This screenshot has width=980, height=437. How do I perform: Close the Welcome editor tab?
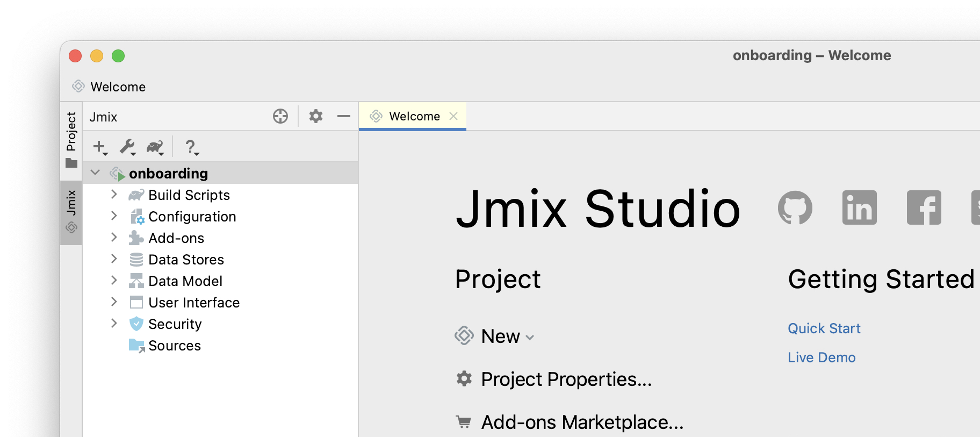[453, 116]
